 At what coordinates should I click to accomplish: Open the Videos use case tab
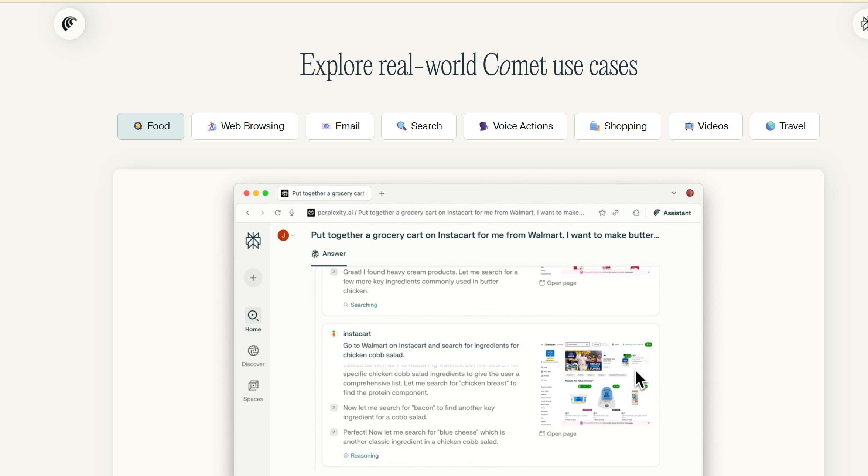point(705,126)
